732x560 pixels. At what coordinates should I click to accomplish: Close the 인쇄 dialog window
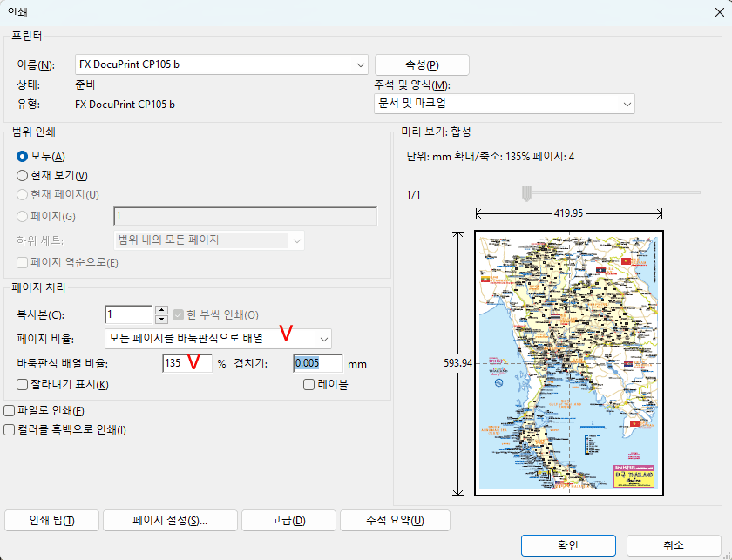[720, 12]
